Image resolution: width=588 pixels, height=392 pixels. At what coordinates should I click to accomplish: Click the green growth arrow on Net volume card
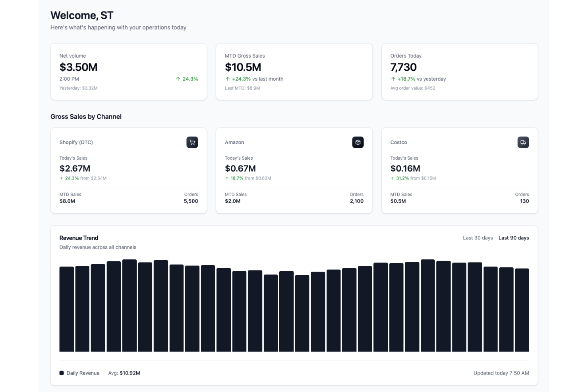(178, 79)
